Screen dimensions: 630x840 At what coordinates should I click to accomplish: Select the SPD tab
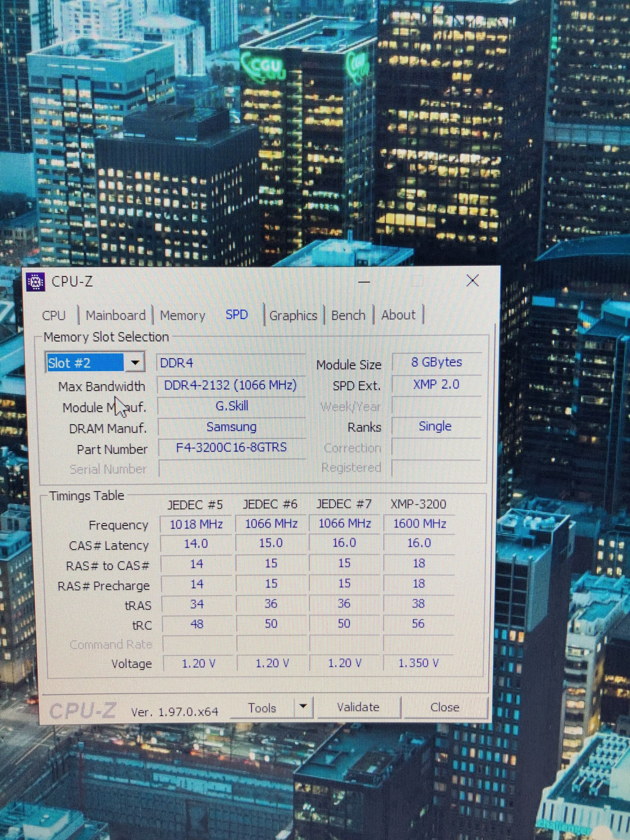(x=237, y=314)
